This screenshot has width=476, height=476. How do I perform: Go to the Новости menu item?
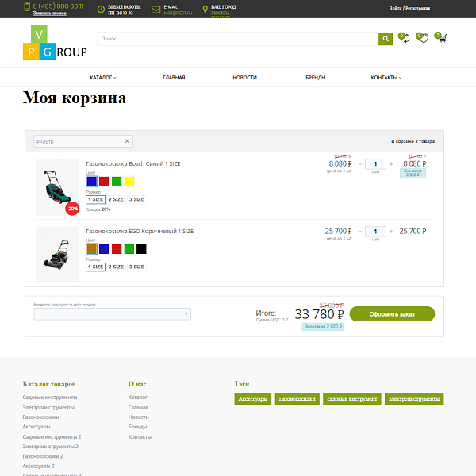point(244,78)
